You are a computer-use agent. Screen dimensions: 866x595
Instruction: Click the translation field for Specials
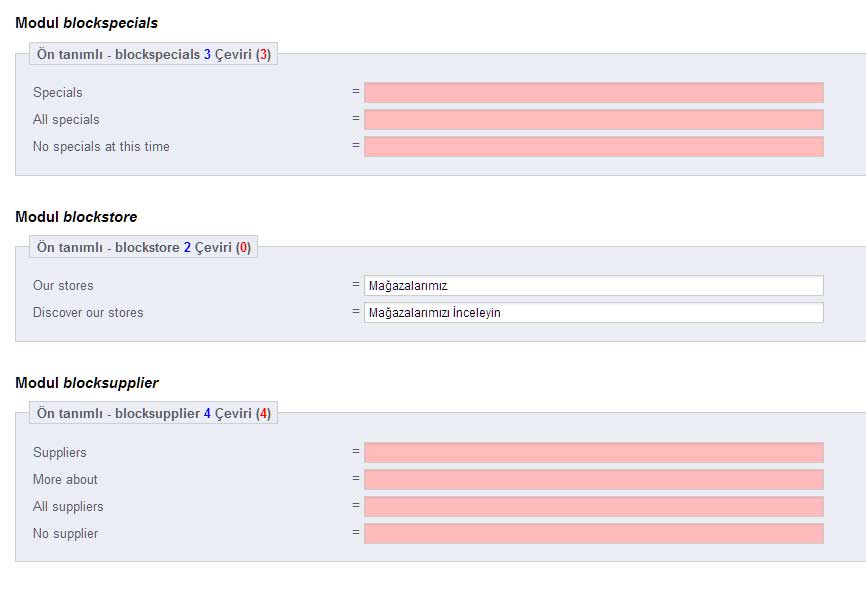(593, 93)
